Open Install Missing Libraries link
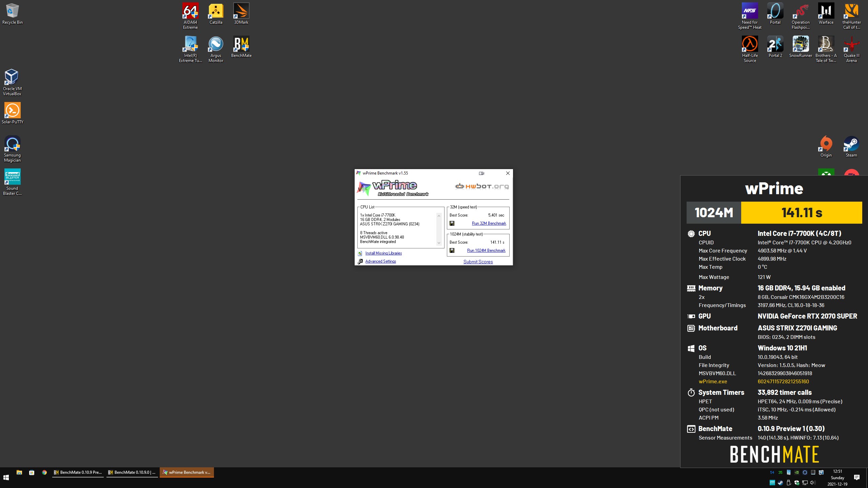 pos(383,253)
